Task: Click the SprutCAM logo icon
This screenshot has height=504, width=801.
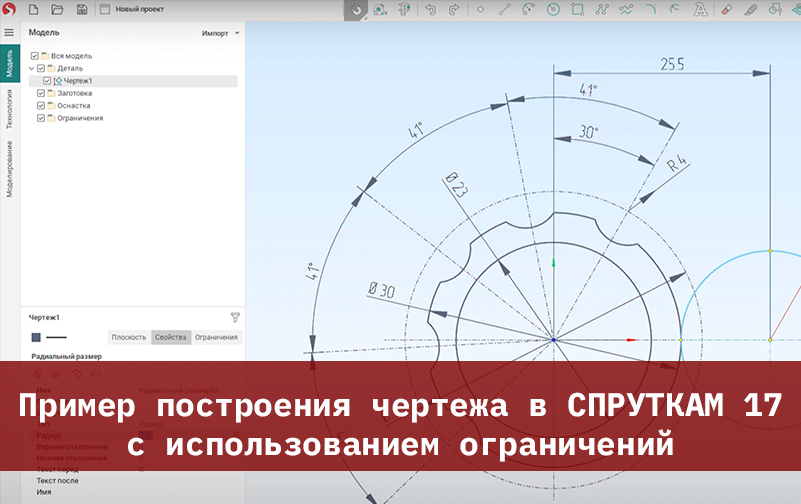Action: (9, 9)
